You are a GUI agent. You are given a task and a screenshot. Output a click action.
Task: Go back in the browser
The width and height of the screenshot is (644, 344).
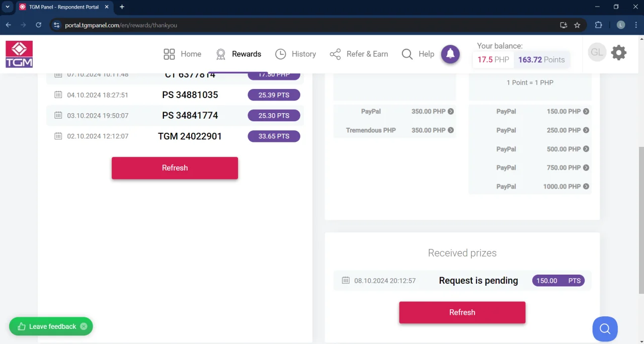coord(8,25)
